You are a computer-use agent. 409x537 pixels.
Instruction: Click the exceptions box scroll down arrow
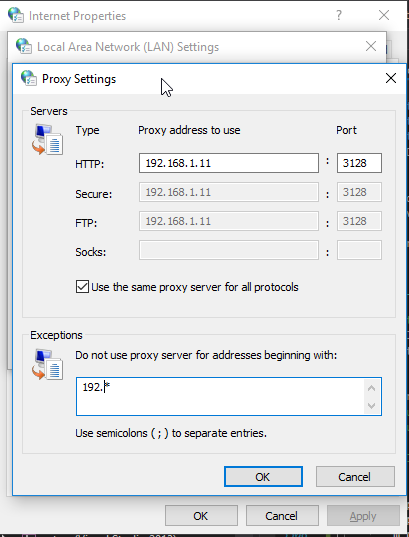coord(371,406)
